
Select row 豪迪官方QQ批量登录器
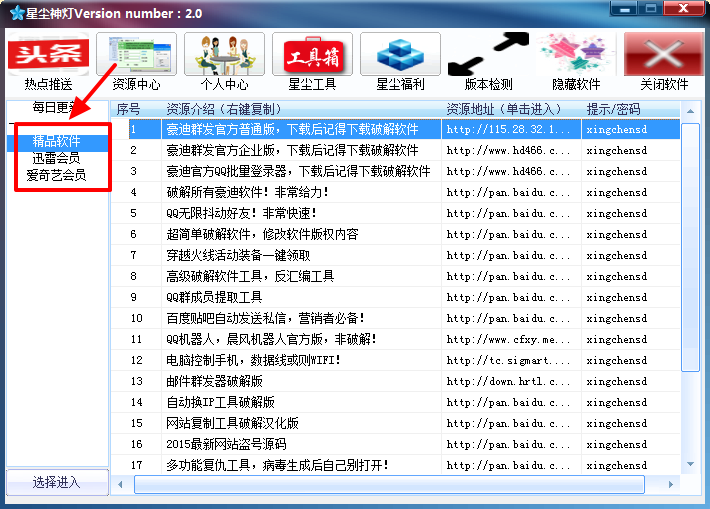click(x=396, y=171)
